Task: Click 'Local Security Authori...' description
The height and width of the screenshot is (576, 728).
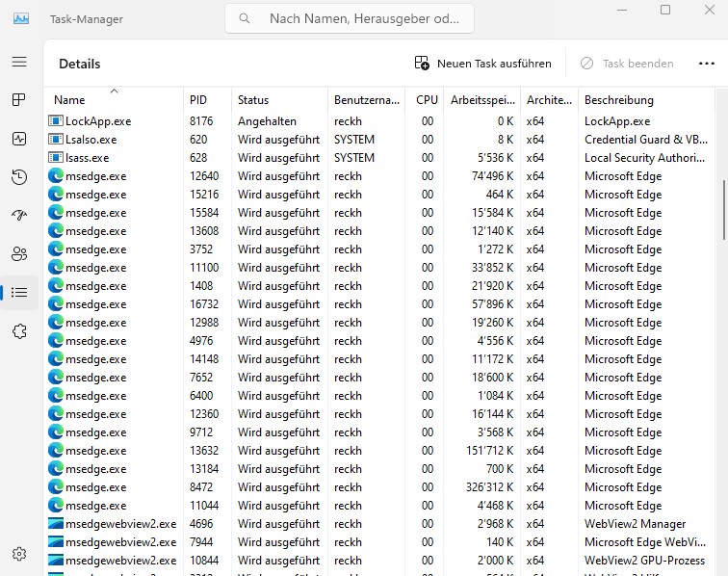Action: [x=644, y=158]
